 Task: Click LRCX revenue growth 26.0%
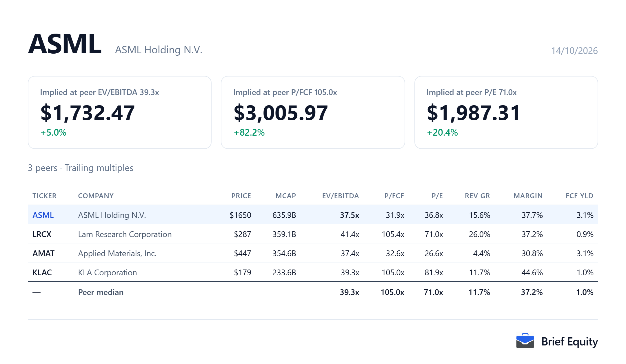[x=479, y=234]
